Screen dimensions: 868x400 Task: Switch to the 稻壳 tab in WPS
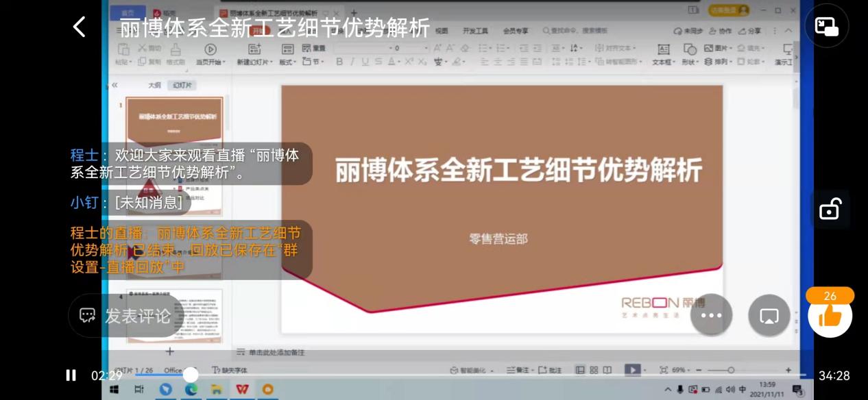(165, 13)
